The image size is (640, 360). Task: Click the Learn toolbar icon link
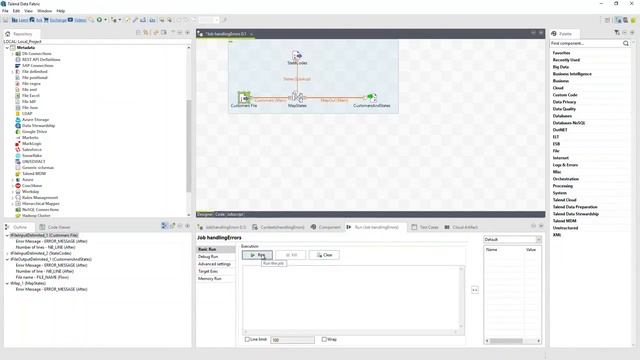click(x=20, y=20)
